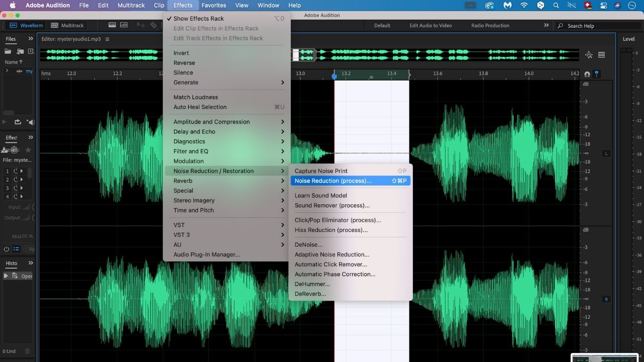644x362 pixels.
Task: Select Radio Production workspace
Action: pyautogui.click(x=490, y=25)
